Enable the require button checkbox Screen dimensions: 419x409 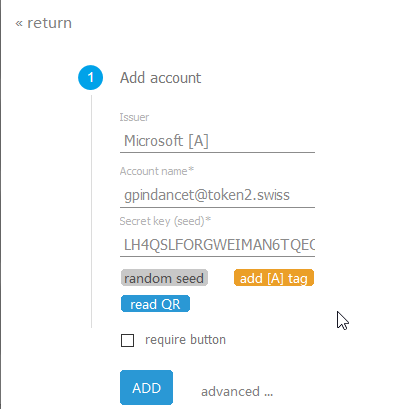tap(127, 341)
